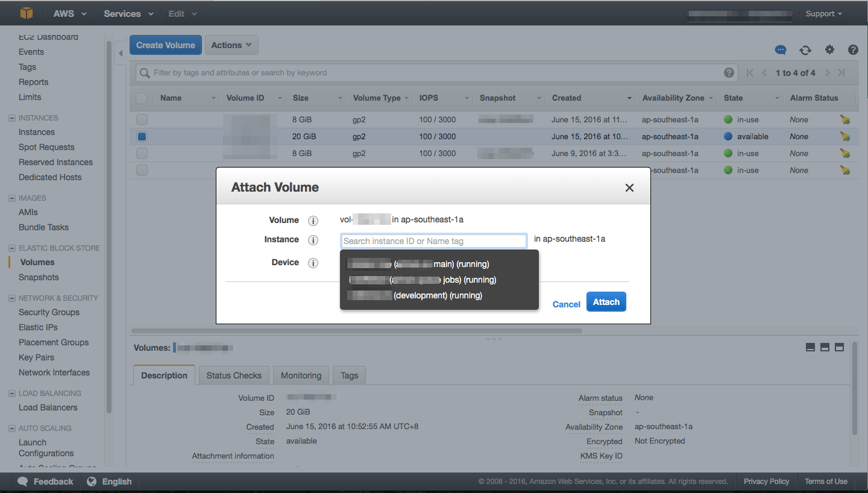Image resolution: width=868 pixels, height=493 pixels.
Task: Open the Actions dropdown
Action: point(231,45)
